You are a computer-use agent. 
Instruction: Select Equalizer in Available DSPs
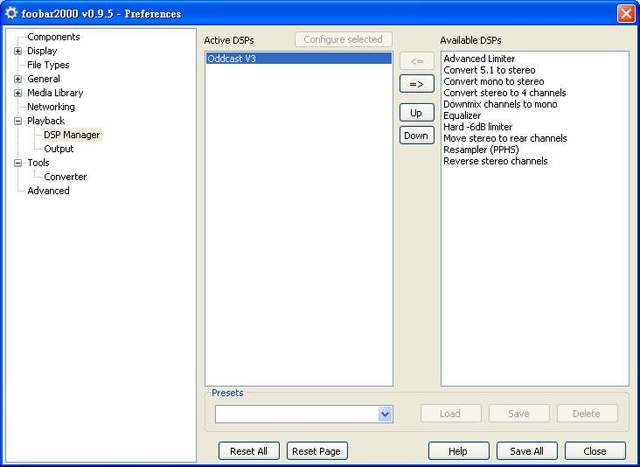click(462, 116)
